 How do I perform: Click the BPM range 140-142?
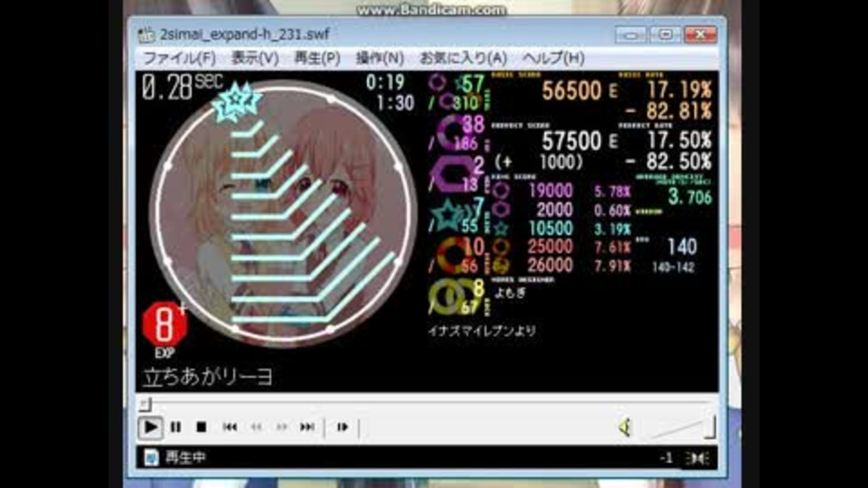pyautogui.click(x=673, y=267)
